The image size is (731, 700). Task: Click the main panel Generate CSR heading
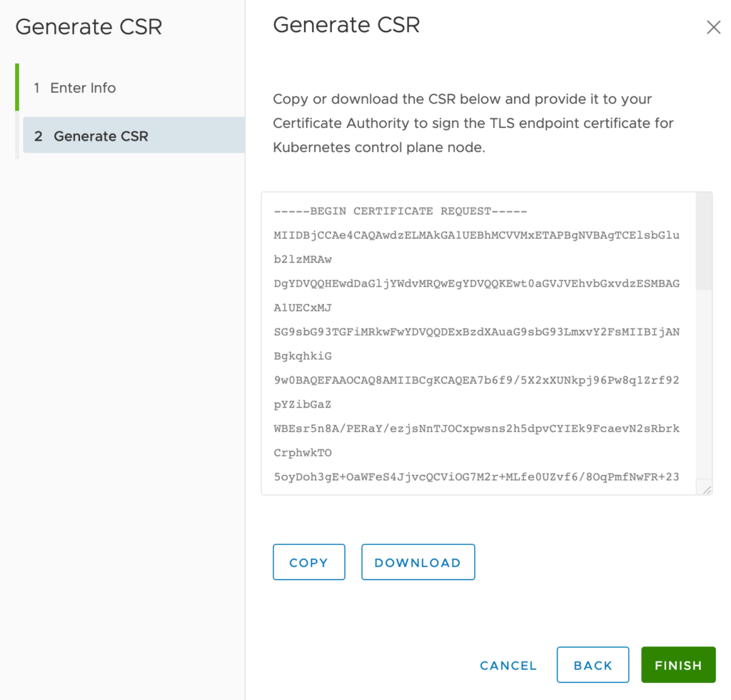tap(346, 25)
